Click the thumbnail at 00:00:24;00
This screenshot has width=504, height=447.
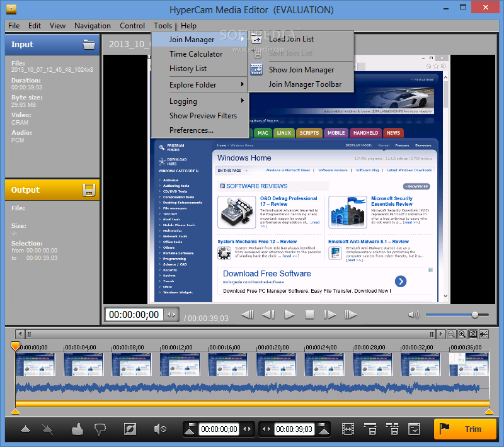pos(324,365)
